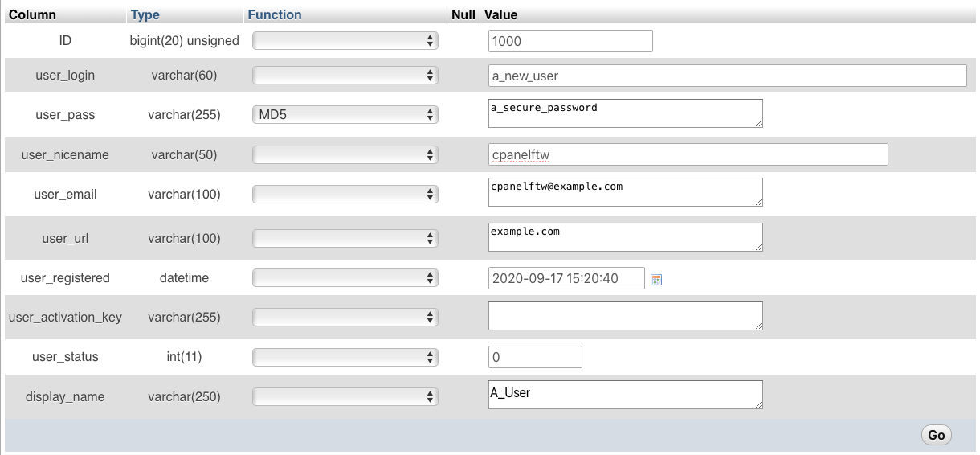
Task: Expand the user_nicename Function dropdown
Action: 345,154
